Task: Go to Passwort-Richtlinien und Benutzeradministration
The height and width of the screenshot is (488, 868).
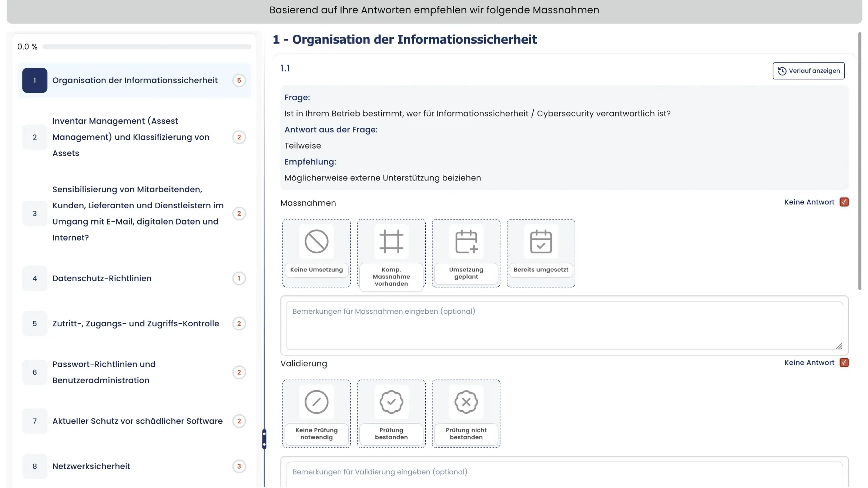Action: tap(104, 372)
